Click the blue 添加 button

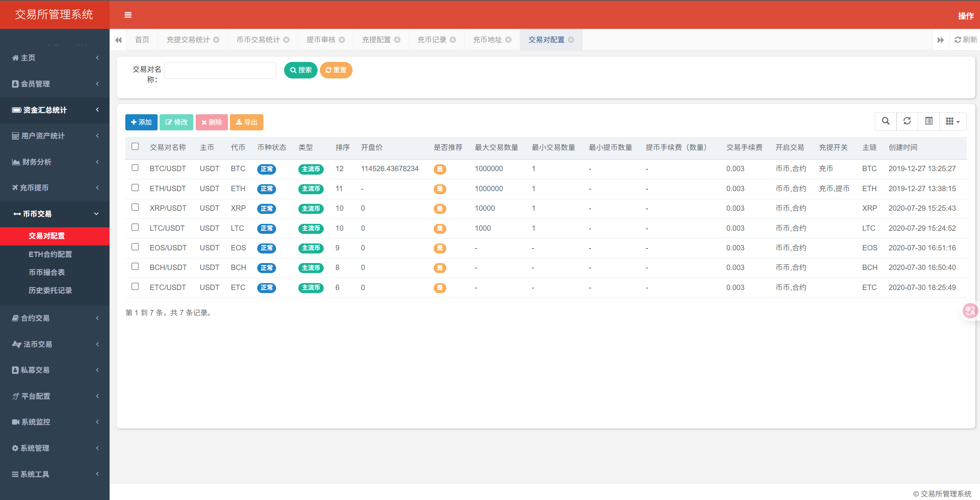(141, 122)
